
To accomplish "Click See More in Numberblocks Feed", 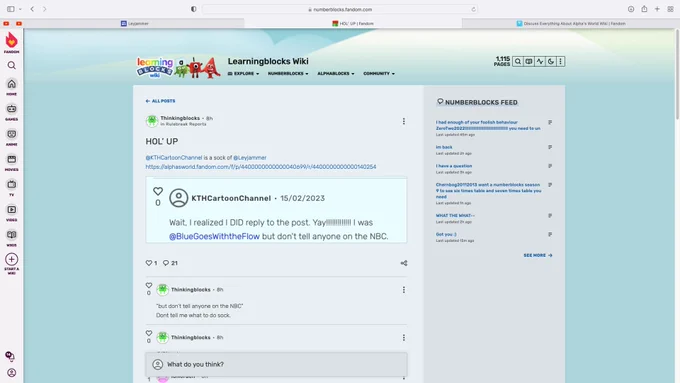I will (538, 255).
